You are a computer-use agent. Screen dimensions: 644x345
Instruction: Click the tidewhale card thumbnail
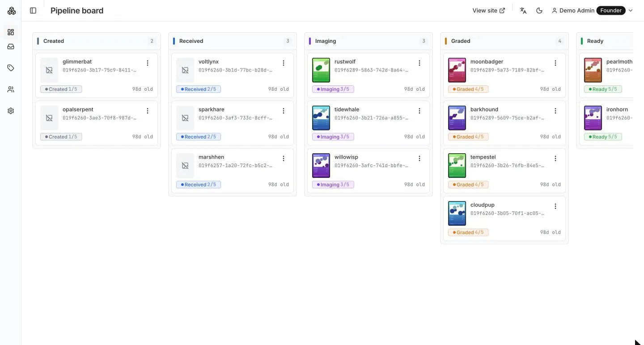(321, 118)
